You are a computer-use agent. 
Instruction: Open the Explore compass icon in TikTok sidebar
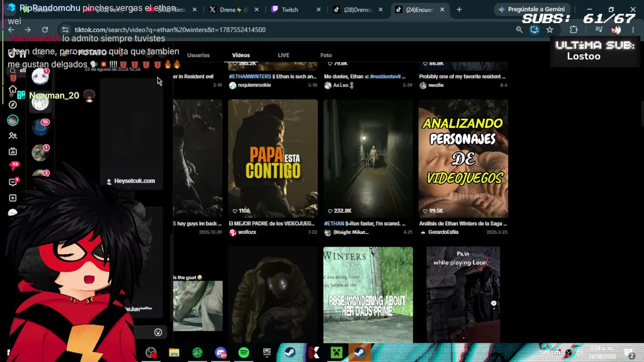pyautogui.click(x=13, y=105)
